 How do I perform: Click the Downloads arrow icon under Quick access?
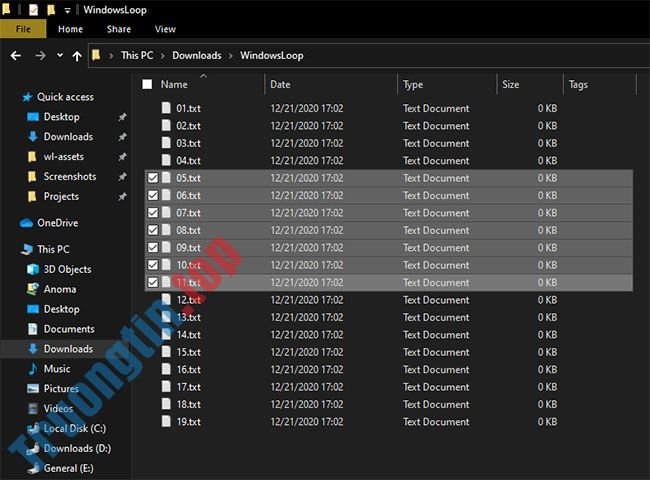(32, 136)
